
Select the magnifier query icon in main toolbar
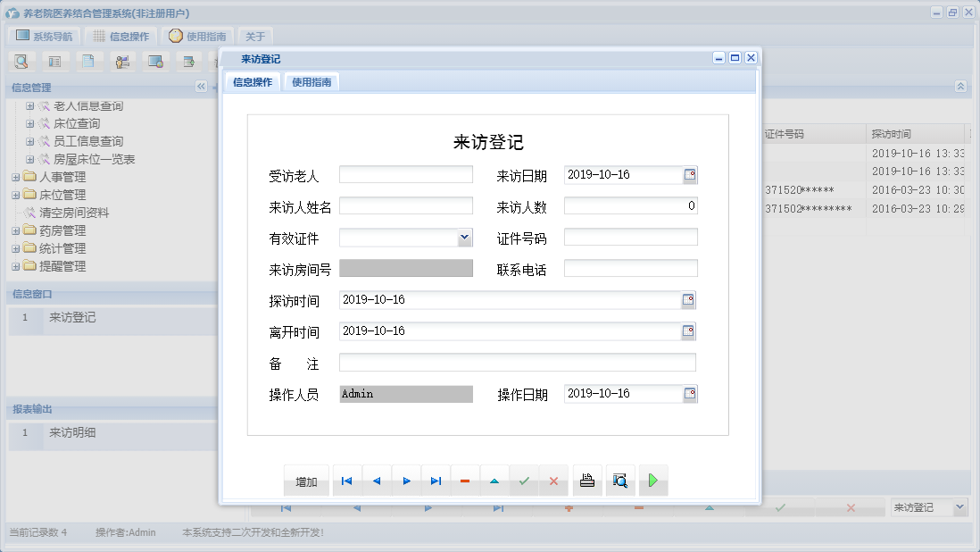pyautogui.click(x=21, y=61)
